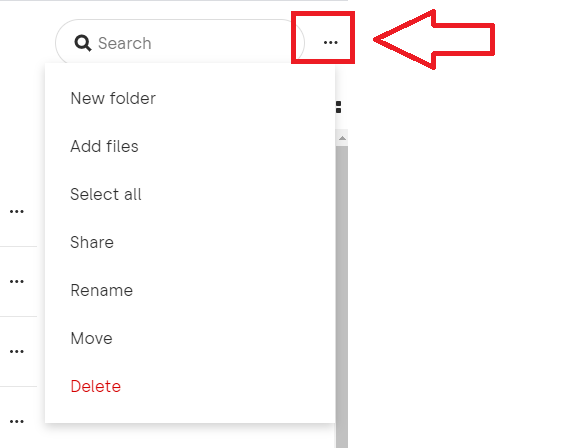Focus the Search input field
The width and height of the screenshot is (577, 448).
[x=180, y=43]
